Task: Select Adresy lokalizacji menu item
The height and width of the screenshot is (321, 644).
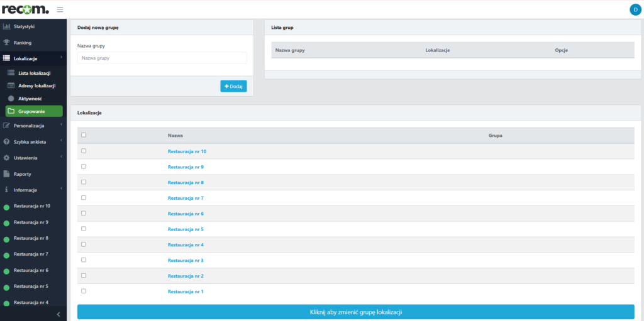Action: click(37, 85)
